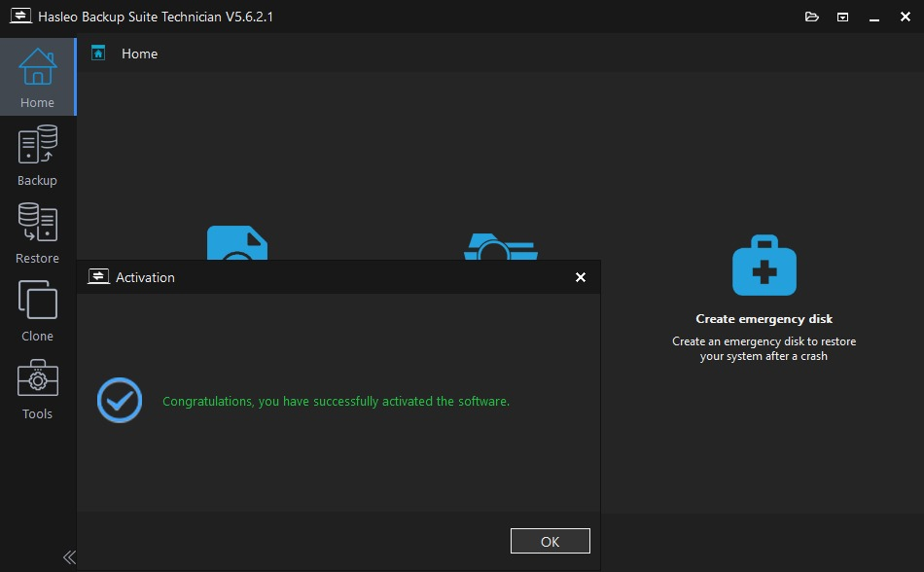924x572 pixels.
Task: Open the Backup section in sidebar
Action: click(37, 156)
